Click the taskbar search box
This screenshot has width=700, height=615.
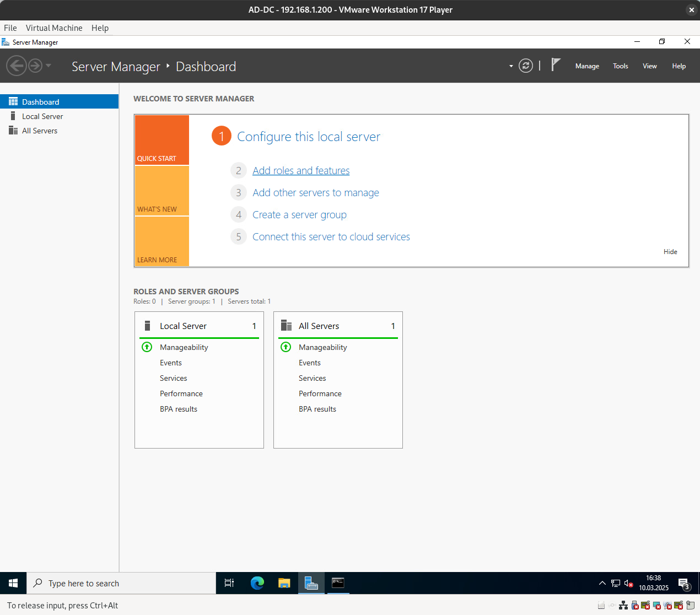pos(121,583)
